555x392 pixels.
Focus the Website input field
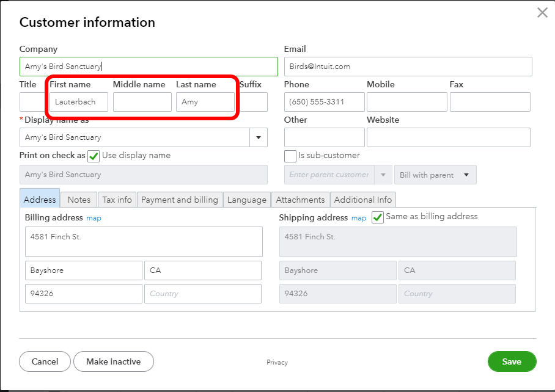(x=448, y=137)
